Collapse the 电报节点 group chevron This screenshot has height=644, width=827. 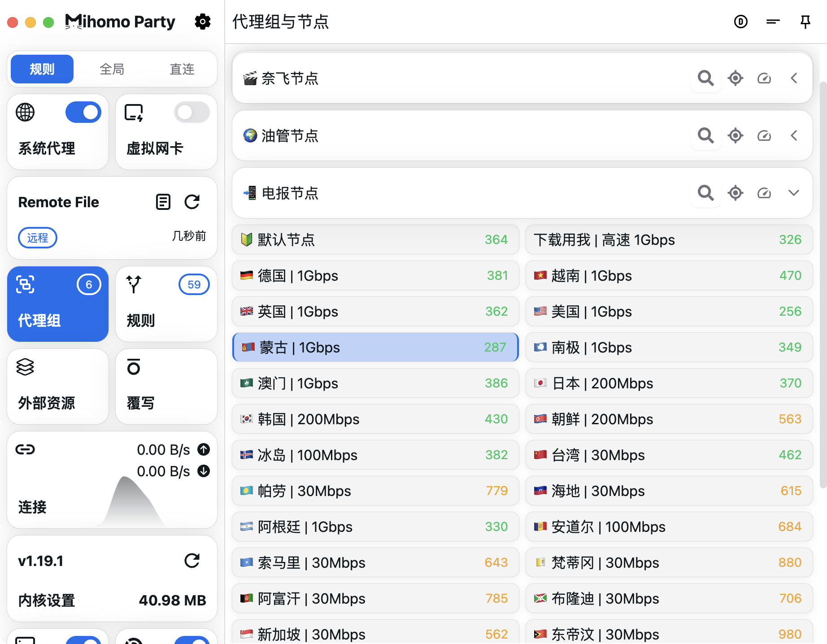(x=794, y=193)
